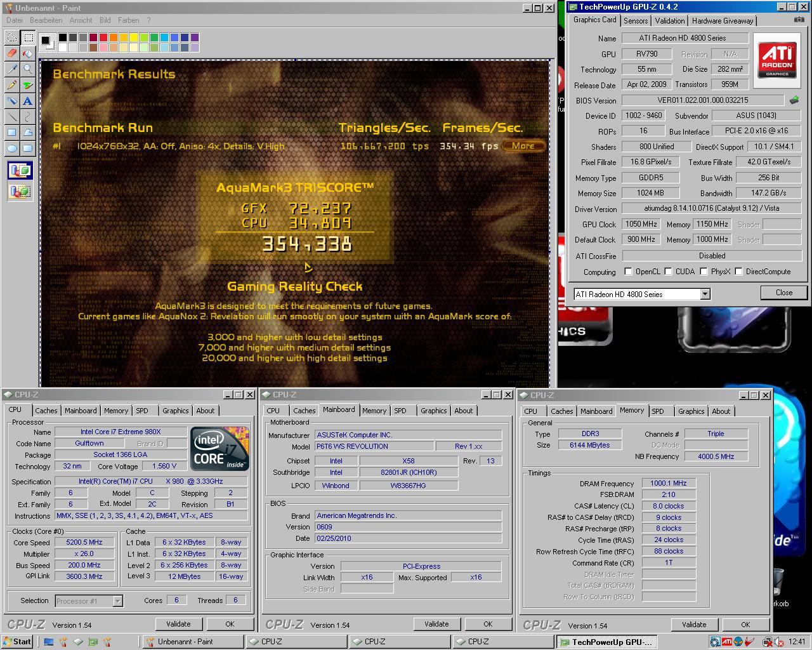Open the Bearbeiten menu in Paint
Screen dimensions: 812x650
(46, 20)
